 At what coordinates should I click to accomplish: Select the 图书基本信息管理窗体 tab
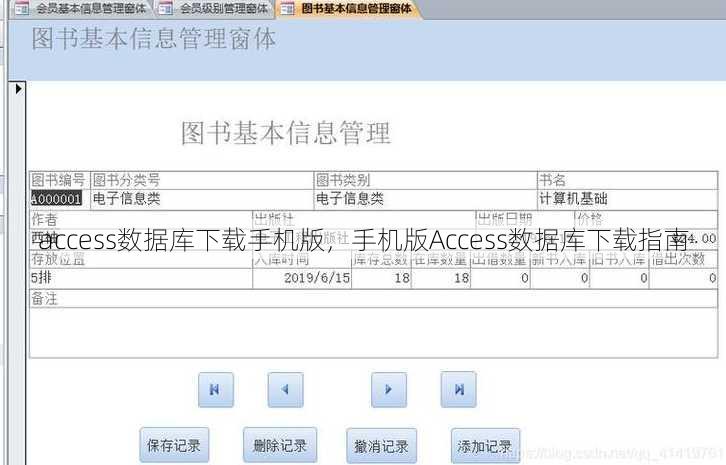pos(347,8)
